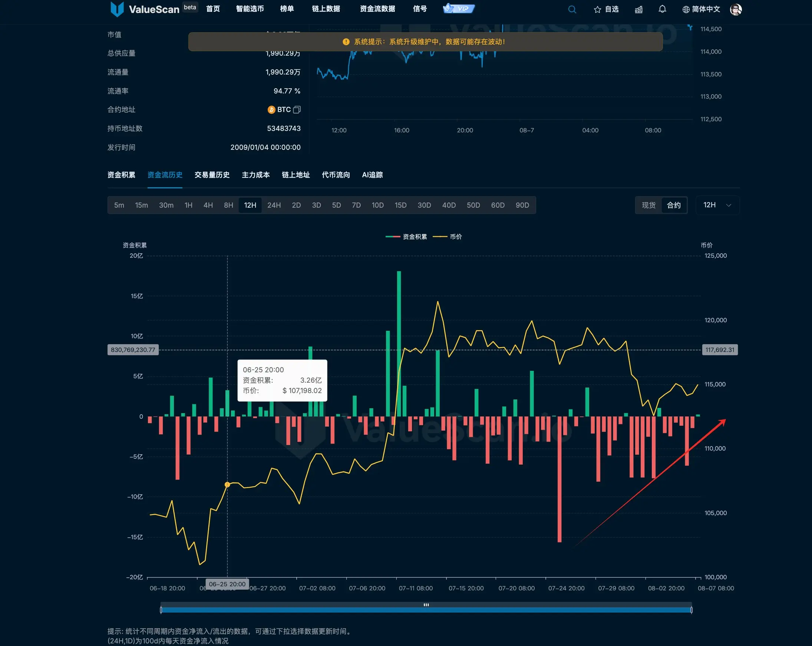812x646 pixels.
Task: Select 24H timeframe
Action: coord(274,205)
